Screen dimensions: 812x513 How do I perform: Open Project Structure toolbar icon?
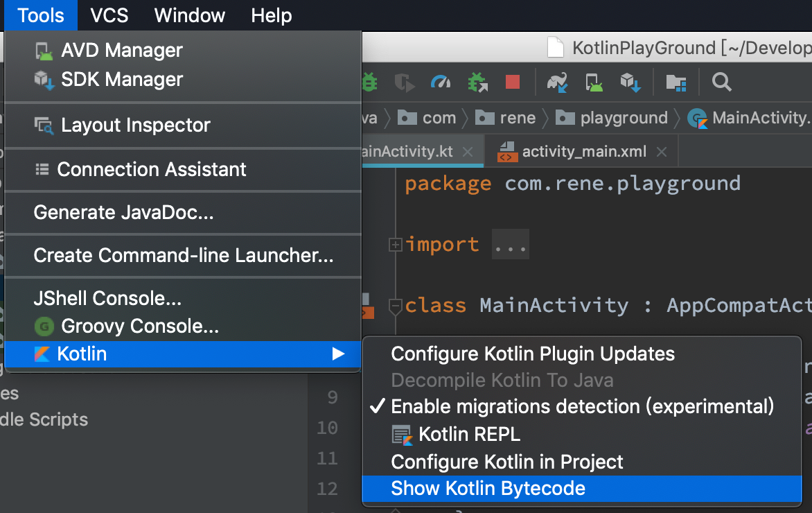(x=676, y=82)
